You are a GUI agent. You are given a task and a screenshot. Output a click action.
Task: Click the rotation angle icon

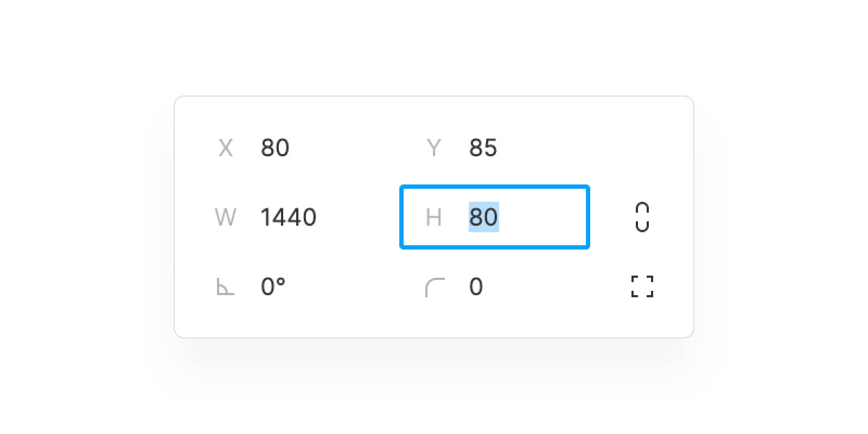pos(225,287)
